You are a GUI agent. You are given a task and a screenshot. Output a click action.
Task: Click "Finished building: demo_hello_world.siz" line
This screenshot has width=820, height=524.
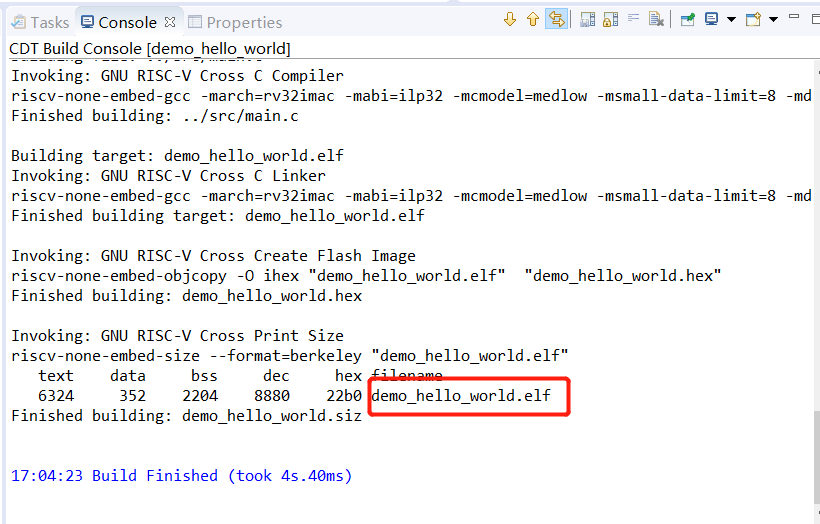[x=187, y=416]
